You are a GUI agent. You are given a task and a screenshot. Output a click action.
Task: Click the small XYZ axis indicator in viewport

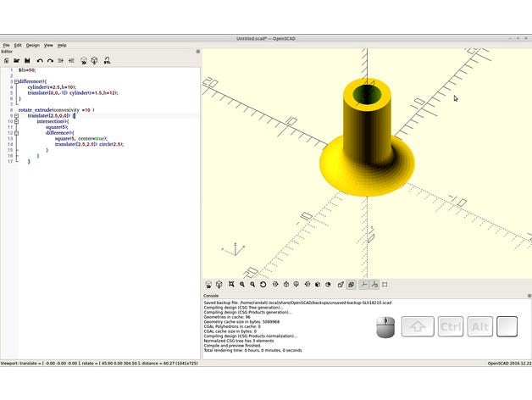coord(234,249)
